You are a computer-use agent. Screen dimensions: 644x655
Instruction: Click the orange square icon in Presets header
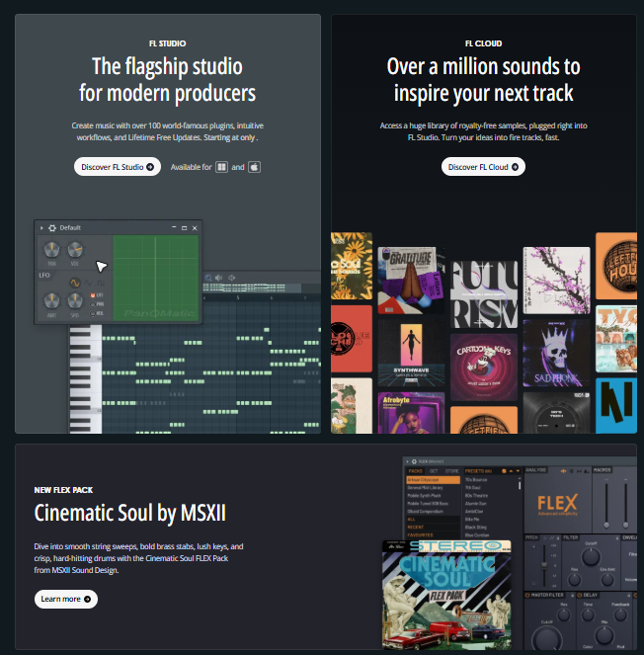click(x=504, y=471)
